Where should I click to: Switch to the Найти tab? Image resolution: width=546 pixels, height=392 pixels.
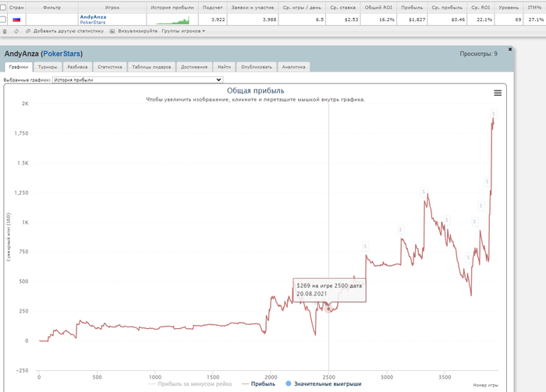[225, 67]
